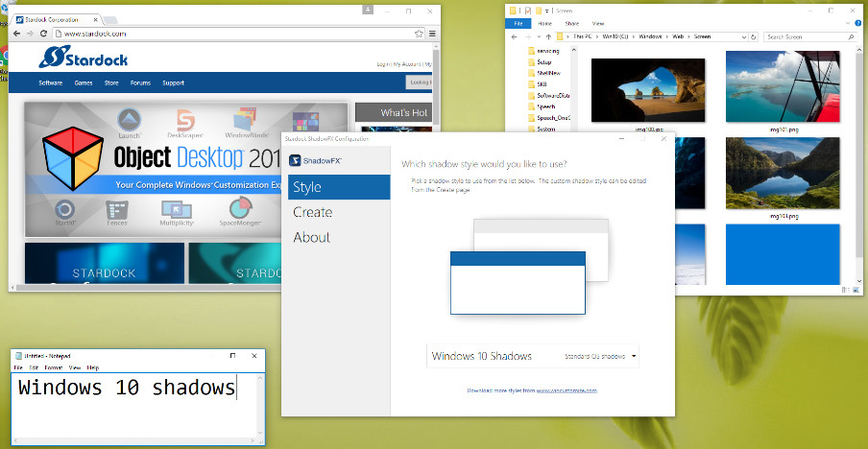Open the Notepad Help menu
This screenshot has height=449, width=868.
93,367
